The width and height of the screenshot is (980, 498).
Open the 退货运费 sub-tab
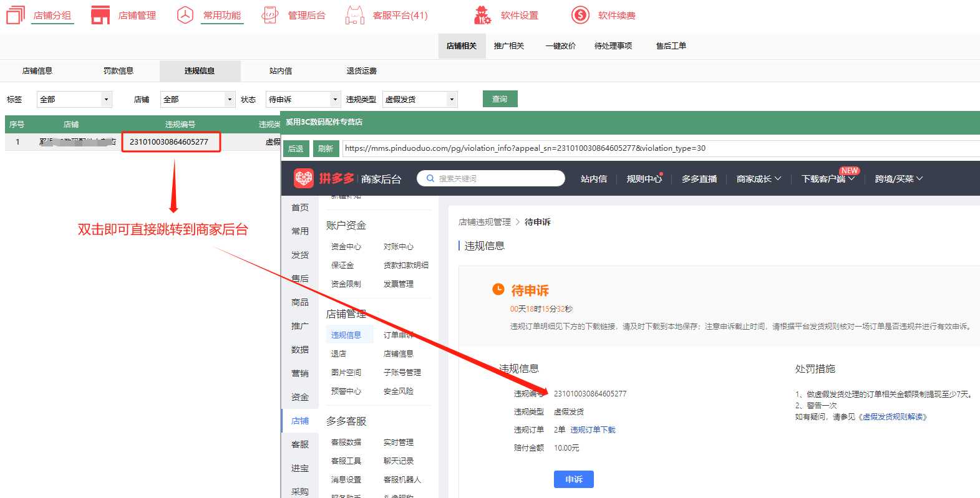click(x=362, y=71)
